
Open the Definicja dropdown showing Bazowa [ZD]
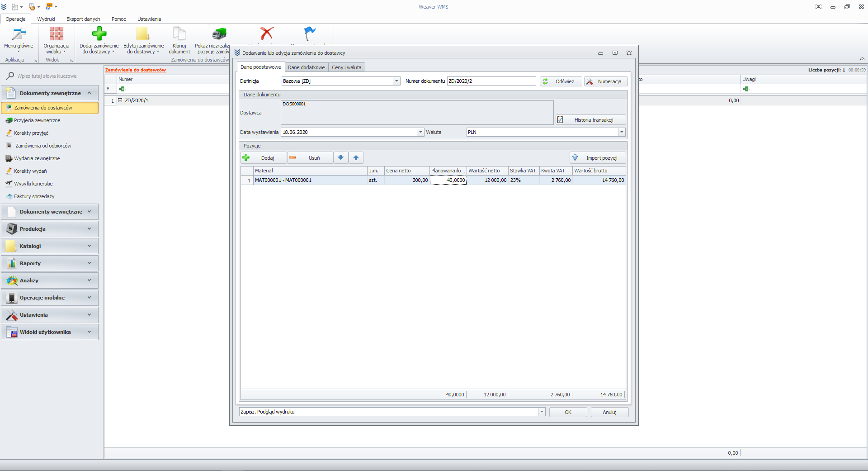tap(396, 81)
